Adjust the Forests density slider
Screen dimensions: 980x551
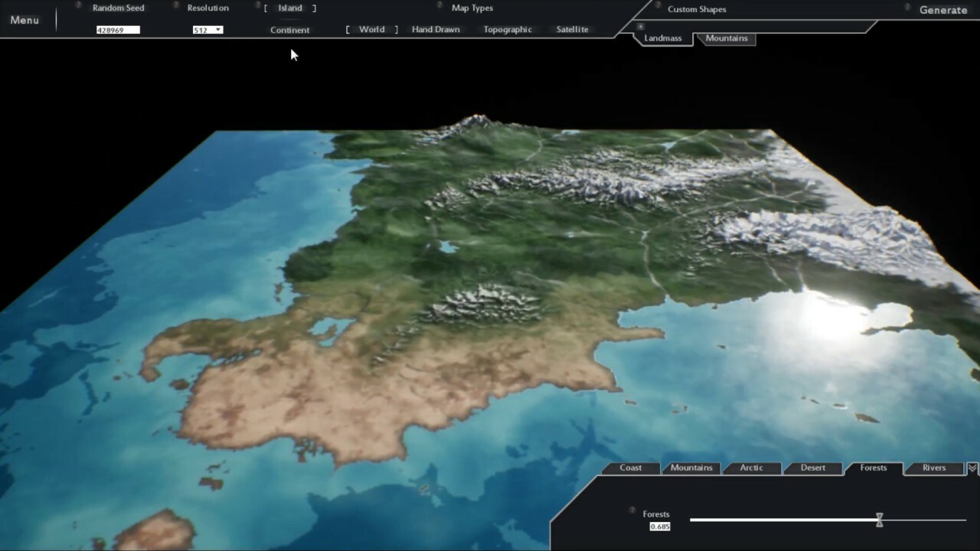(879, 520)
